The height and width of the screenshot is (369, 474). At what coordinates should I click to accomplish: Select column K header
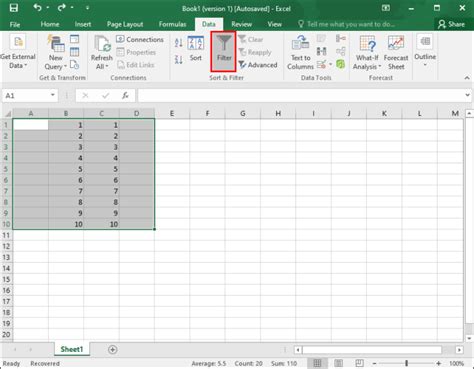pos(384,114)
